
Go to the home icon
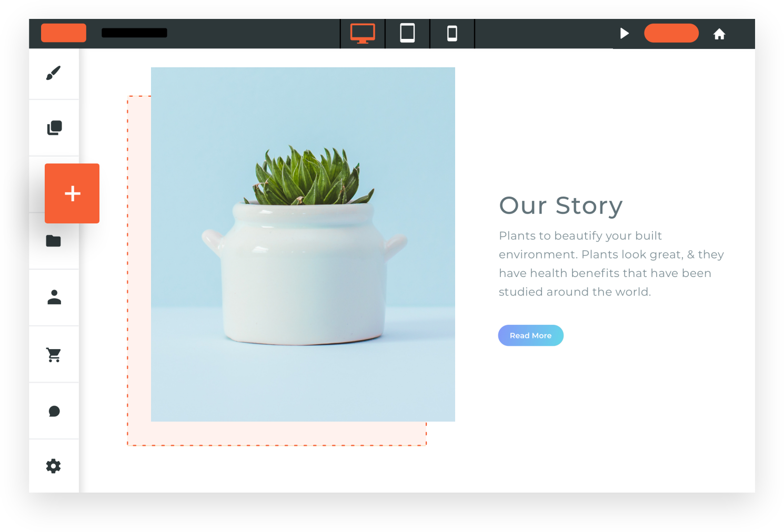tap(719, 34)
